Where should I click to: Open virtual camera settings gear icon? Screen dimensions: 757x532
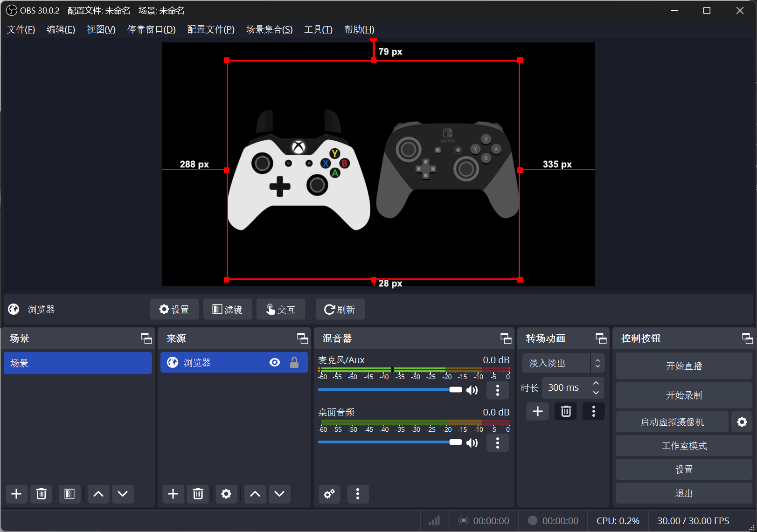pos(742,422)
